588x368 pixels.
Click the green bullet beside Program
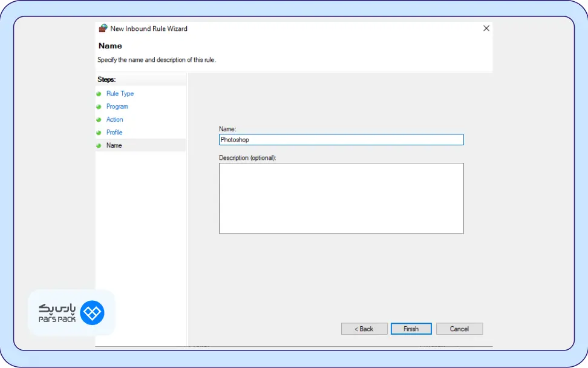pyautogui.click(x=99, y=107)
